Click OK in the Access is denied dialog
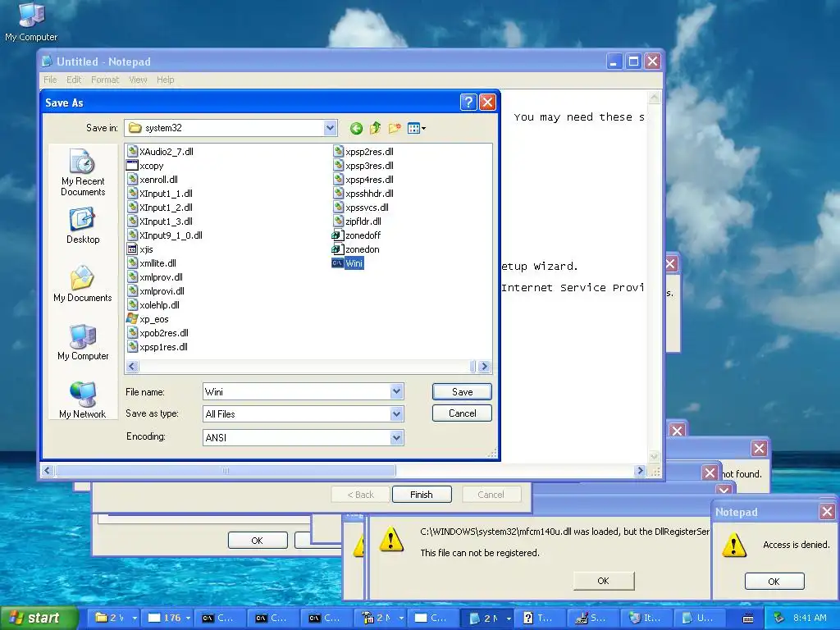Screen dimensions: 840x630 pos(774,582)
